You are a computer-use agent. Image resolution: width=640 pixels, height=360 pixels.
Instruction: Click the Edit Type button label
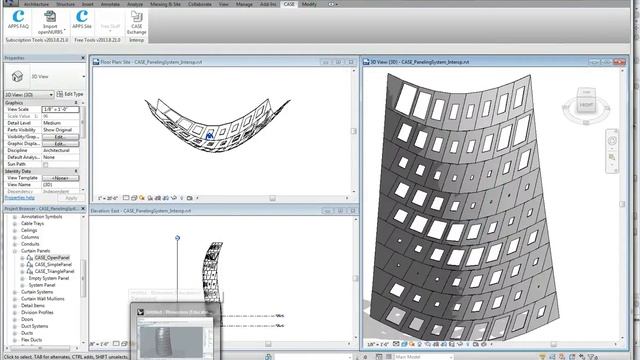pos(74,94)
